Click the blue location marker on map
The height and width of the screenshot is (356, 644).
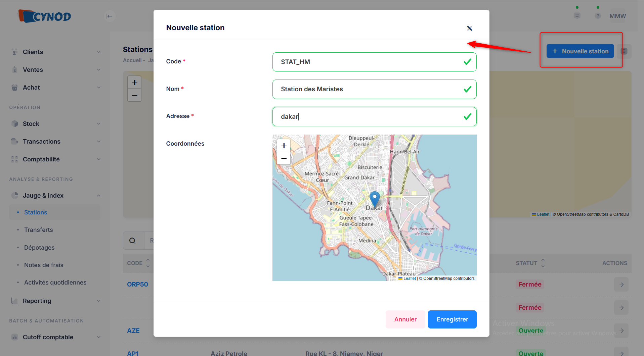tap(375, 198)
